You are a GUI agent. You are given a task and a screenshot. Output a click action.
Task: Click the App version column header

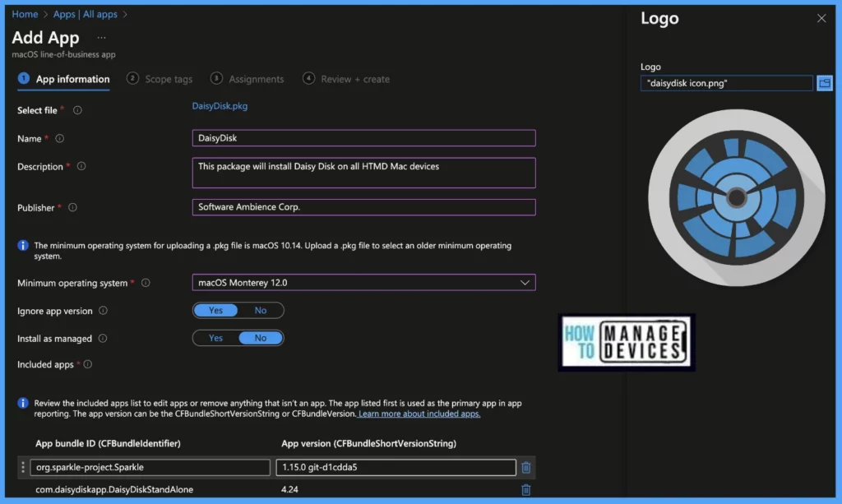369,443
